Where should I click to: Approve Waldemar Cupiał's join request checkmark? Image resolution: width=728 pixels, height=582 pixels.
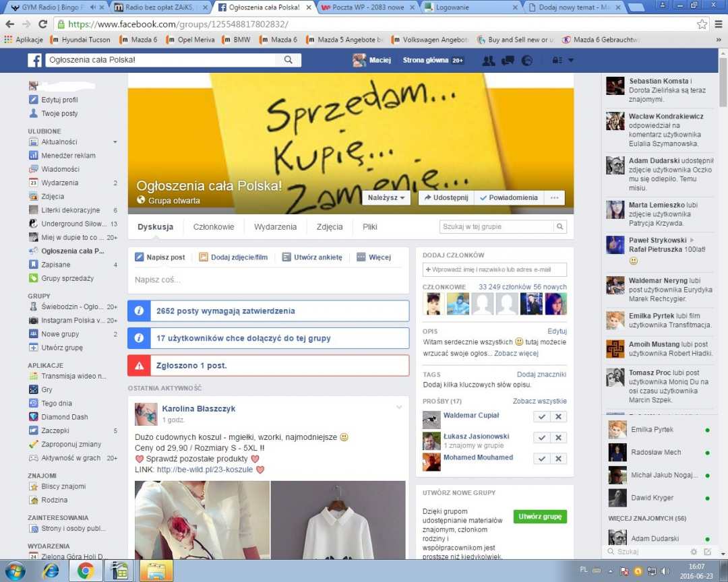pyautogui.click(x=541, y=417)
